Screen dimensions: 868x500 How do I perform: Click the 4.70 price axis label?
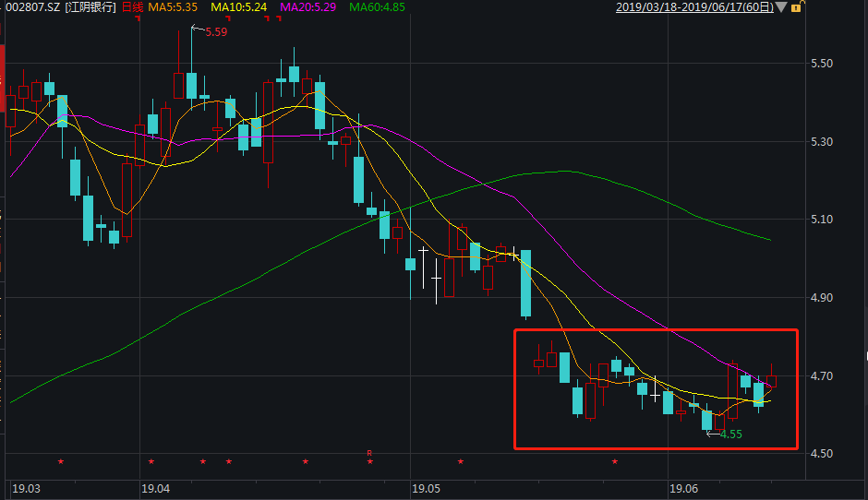pos(822,376)
